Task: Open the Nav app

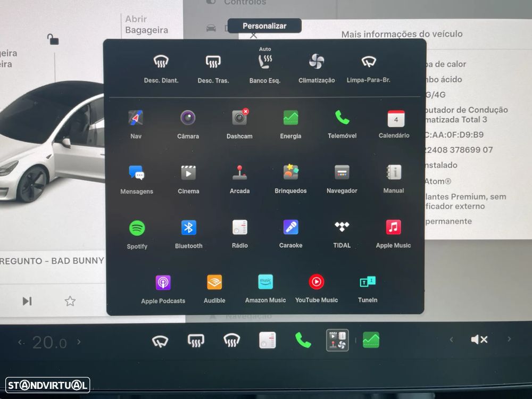Action: [136, 124]
